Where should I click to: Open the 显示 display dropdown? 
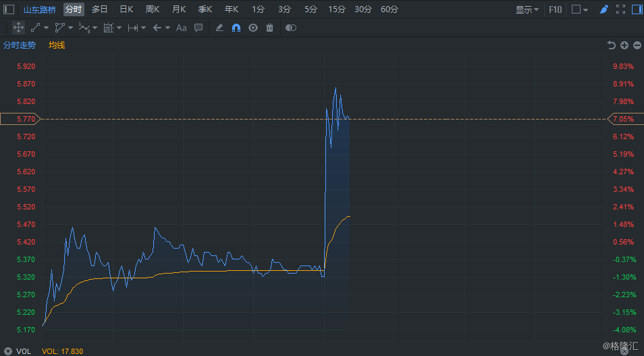click(x=527, y=9)
